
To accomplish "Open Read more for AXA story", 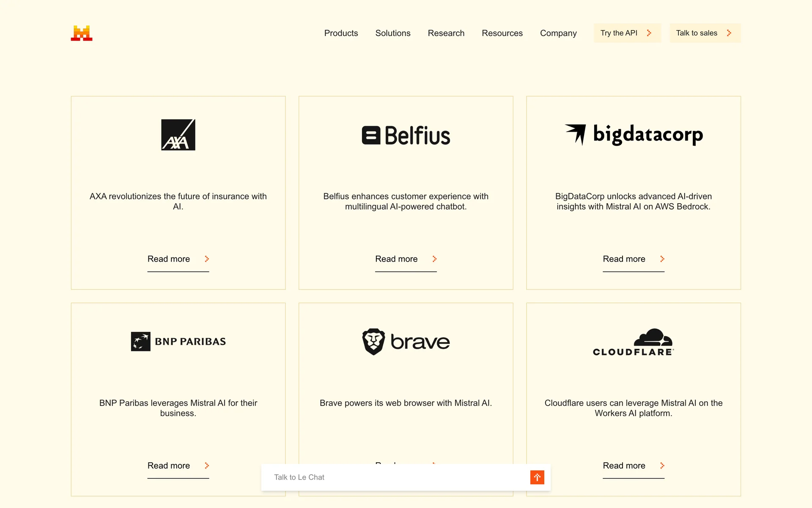I will coord(178,259).
